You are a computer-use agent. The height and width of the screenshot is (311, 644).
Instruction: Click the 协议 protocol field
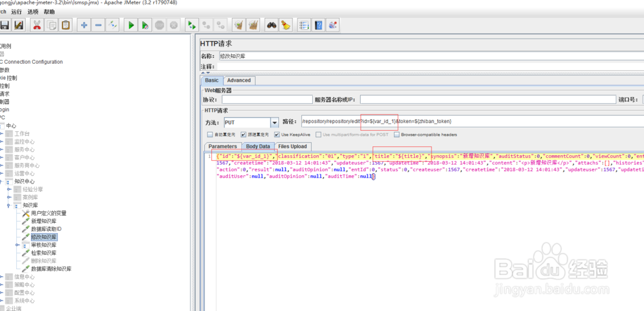pyautogui.click(x=267, y=99)
